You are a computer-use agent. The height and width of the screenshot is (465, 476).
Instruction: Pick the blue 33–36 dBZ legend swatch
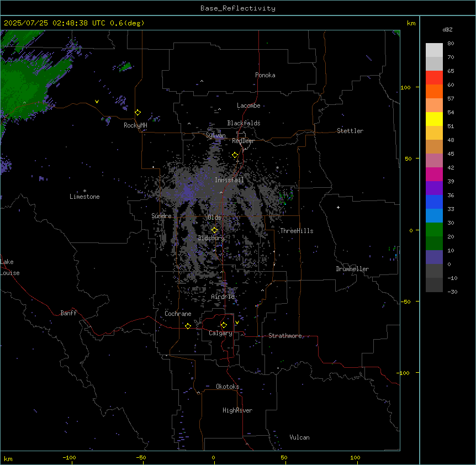(x=434, y=202)
